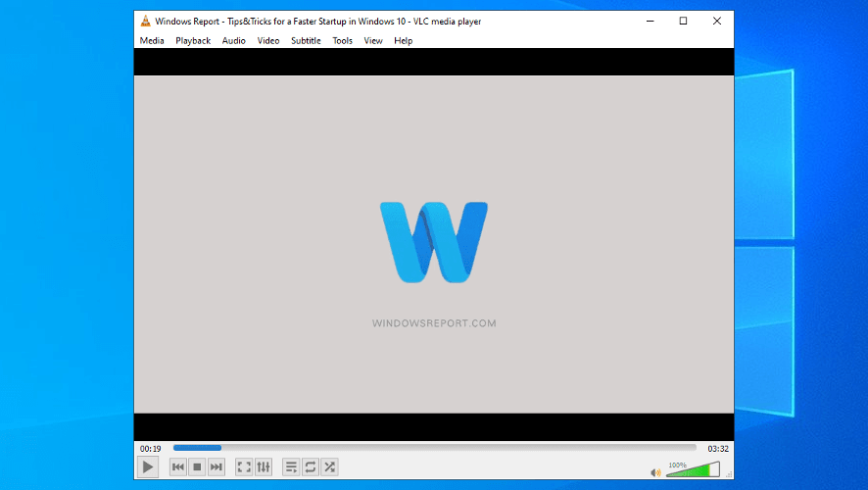Screen dimensions: 868x490
Task: Minimize the VLC window
Action: pos(650,21)
